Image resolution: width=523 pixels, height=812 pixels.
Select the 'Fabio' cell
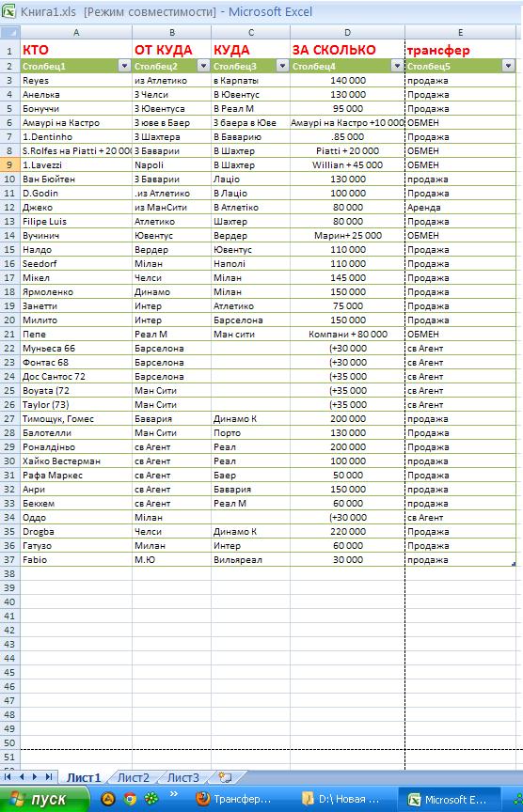(x=76, y=559)
